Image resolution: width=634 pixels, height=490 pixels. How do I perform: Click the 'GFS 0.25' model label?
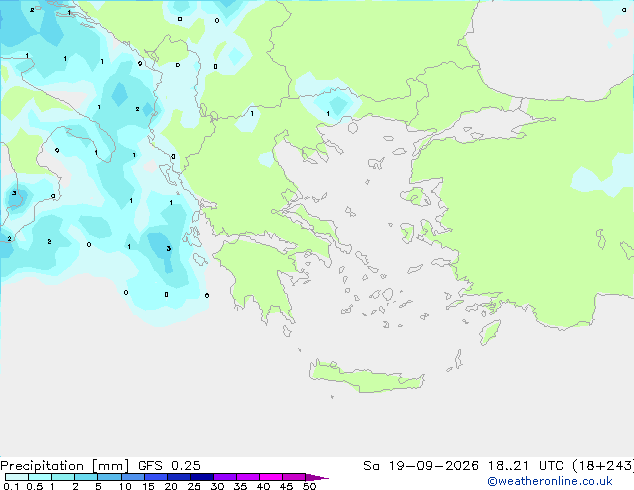(x=169, y=466)
